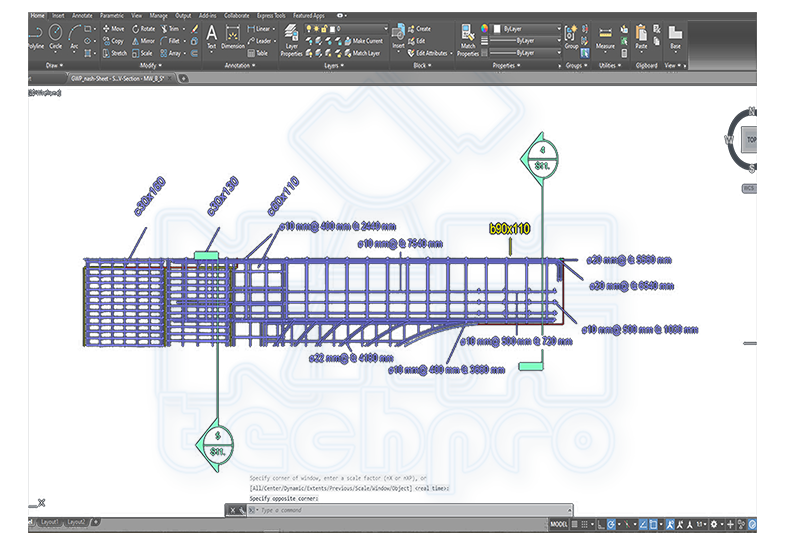Viewport: 785px width, 544px height.
Task: Open the ByLayer color dropdown
Action: pos(527,29)
